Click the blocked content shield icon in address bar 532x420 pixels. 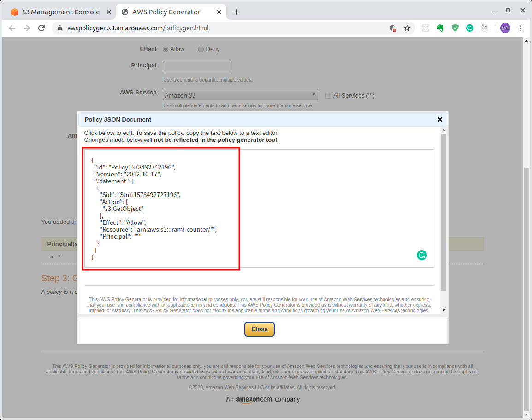point(393,28)
